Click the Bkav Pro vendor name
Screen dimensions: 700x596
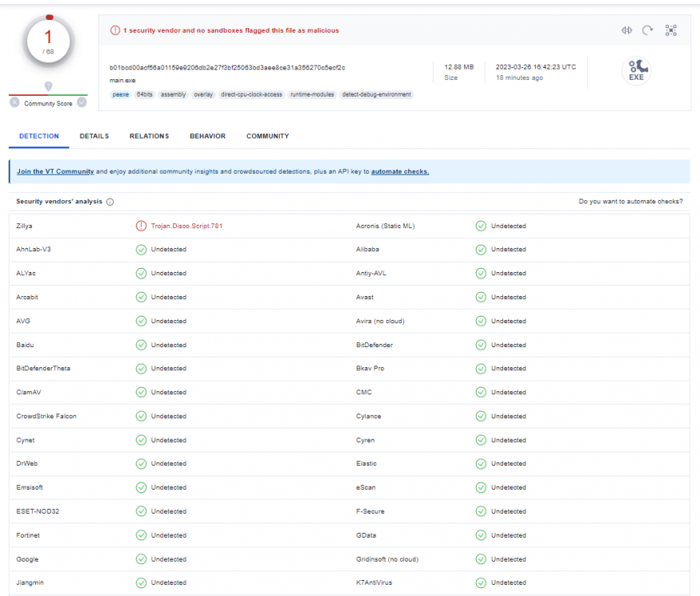(x=370, y=368)
